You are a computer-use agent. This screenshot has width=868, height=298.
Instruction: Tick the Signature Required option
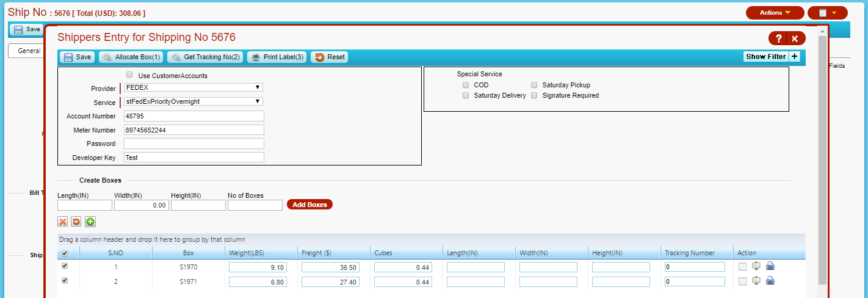pyautogui.click(x=534, y=95)
